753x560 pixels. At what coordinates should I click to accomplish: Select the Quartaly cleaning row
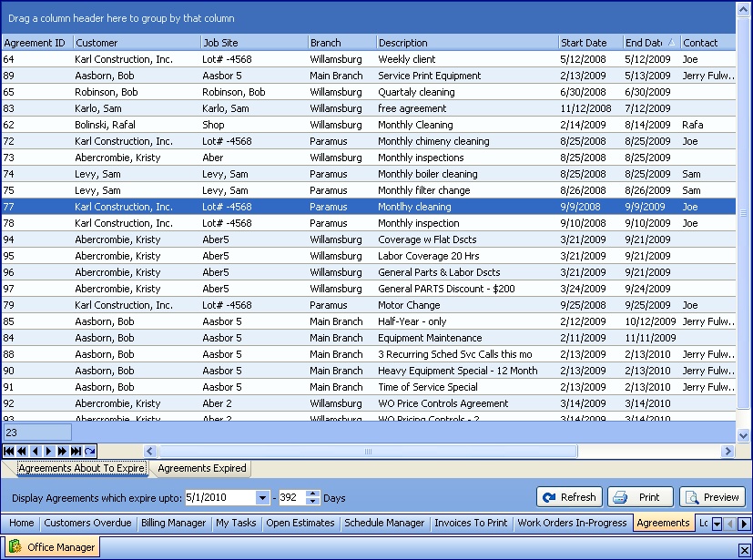(x=369, y=92)
